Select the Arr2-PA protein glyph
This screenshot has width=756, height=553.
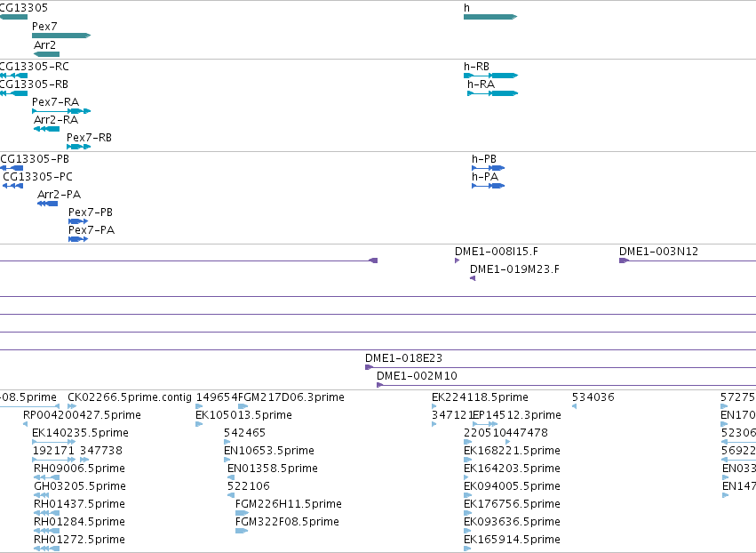(x=47, y=204)
